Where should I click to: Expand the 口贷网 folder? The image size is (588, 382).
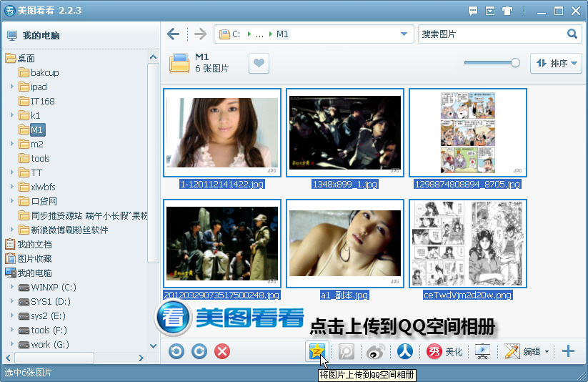pos(11,201)
